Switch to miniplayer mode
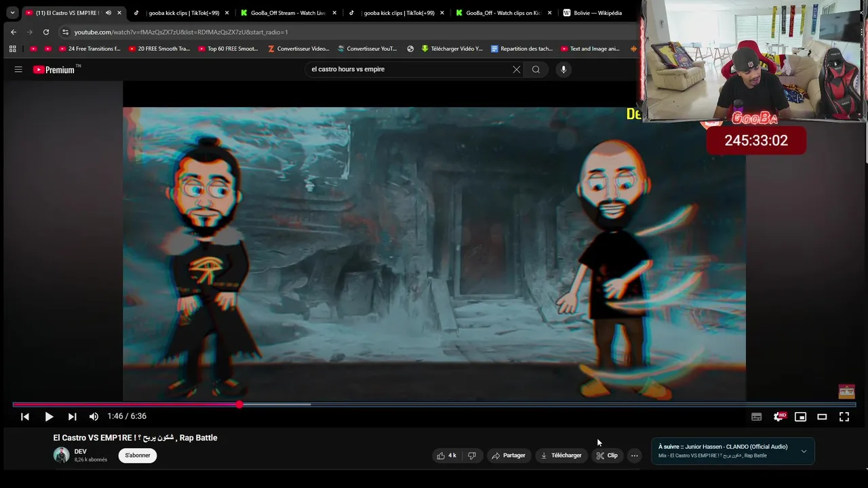Image resolution: width=868 pixels, height=488 pixels. click(x=800, y=417)
